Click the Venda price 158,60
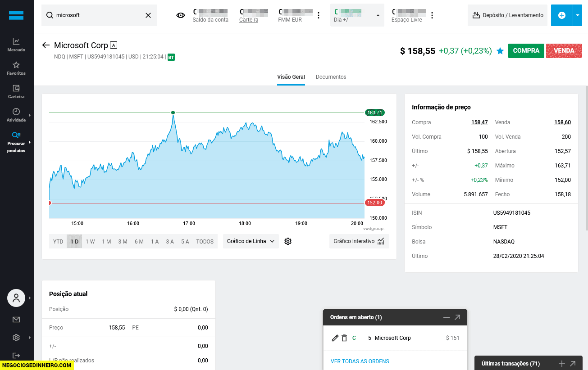The width and height of the screenshot is (588, 370). 562,122
